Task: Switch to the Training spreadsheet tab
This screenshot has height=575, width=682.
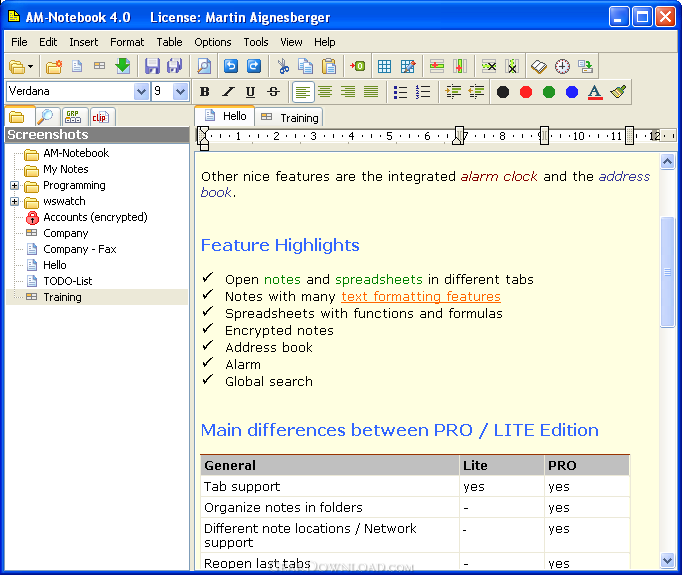Action: pos(289,117)
